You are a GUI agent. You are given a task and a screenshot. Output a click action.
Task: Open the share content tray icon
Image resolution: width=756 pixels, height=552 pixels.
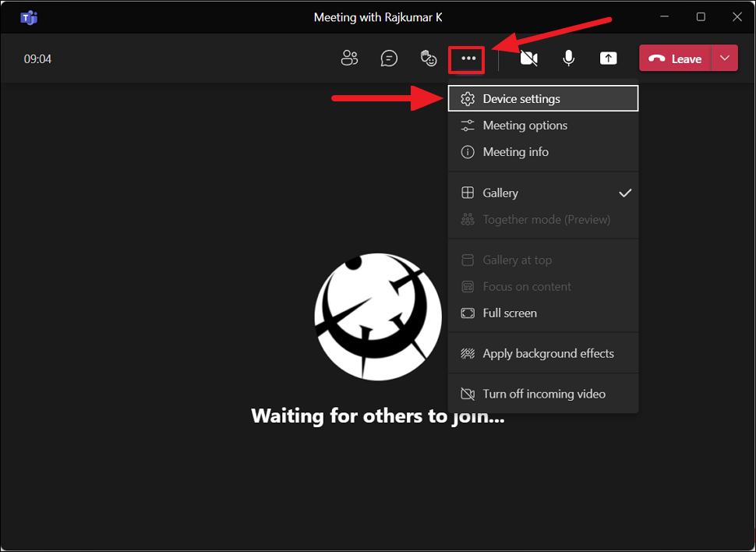[608, 58]
